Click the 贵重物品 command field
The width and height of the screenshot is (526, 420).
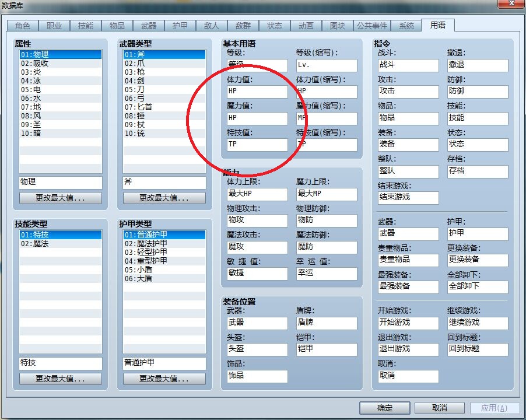(x=408, y=260)
